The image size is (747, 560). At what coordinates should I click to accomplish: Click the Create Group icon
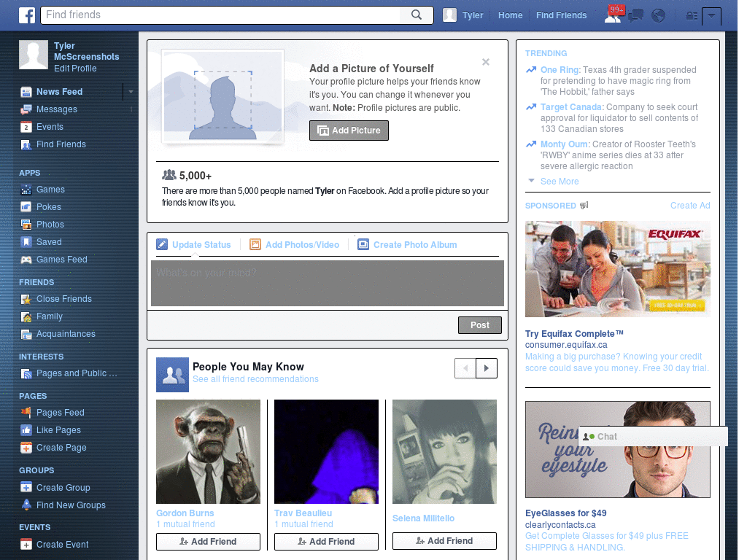pos(26,488)
